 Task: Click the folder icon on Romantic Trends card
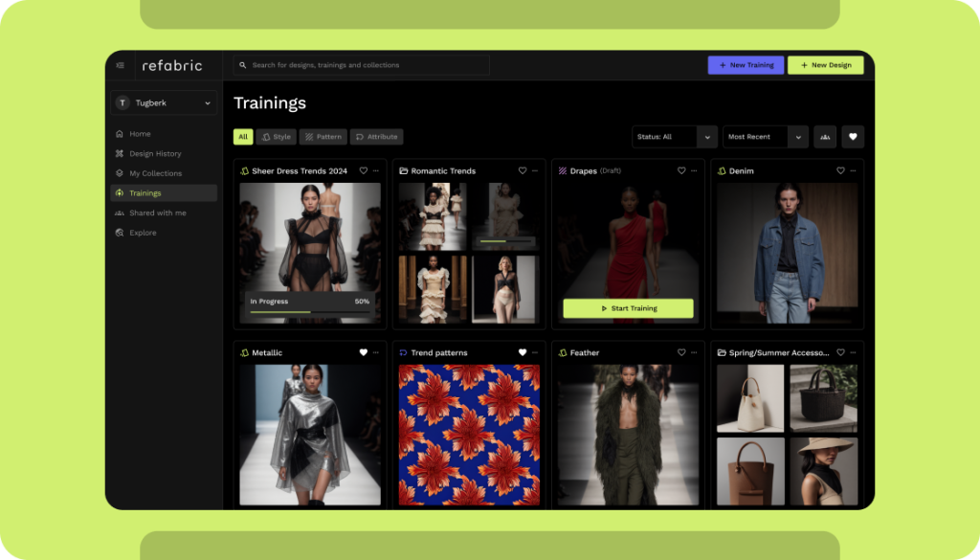coord(404,170)
